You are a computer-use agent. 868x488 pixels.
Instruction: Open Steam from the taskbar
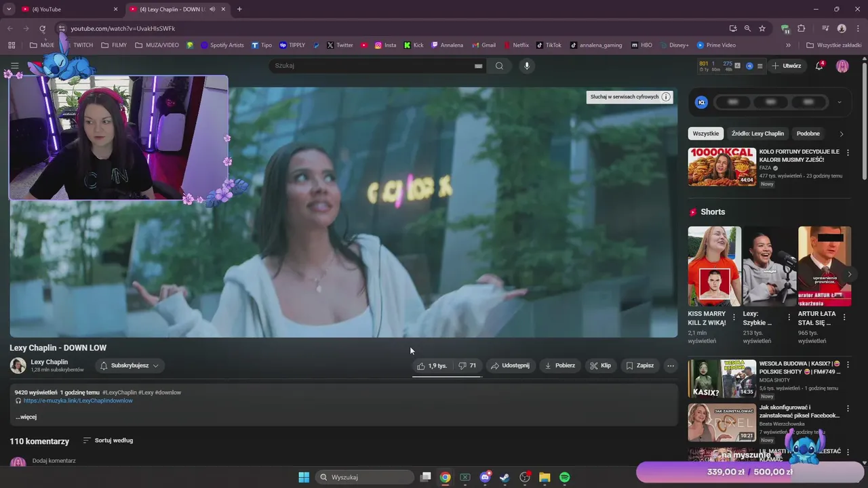pos(505,477)
